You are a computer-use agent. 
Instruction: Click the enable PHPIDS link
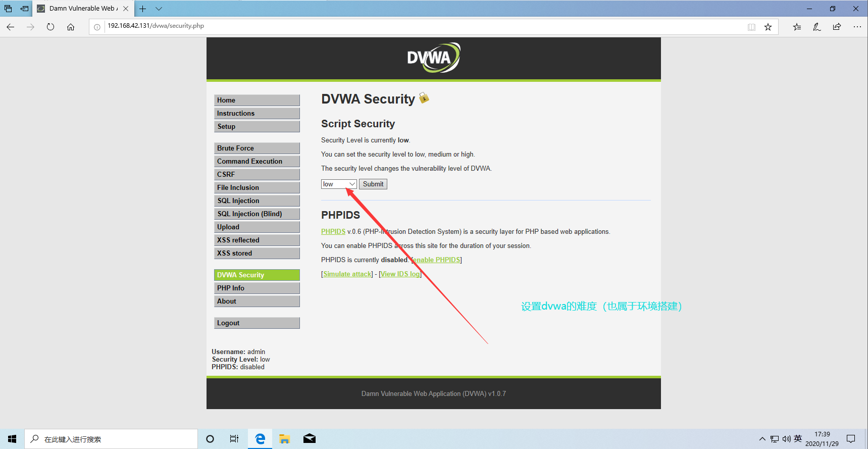click(x=437, y=260)
